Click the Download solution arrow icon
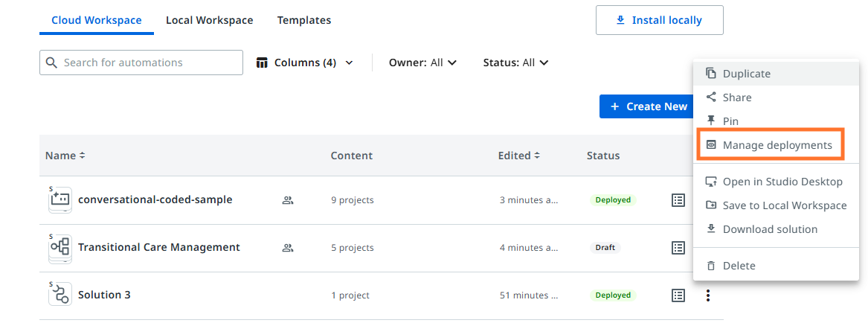 [711, 228]
